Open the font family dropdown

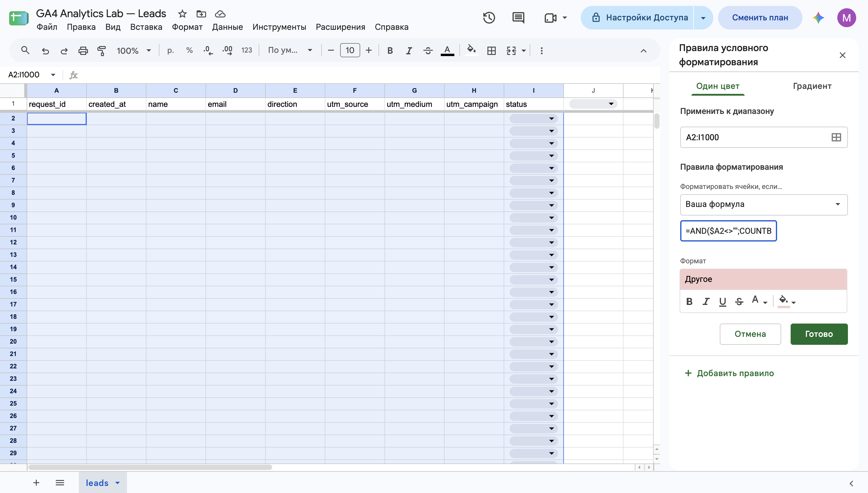tap(290, 50)
